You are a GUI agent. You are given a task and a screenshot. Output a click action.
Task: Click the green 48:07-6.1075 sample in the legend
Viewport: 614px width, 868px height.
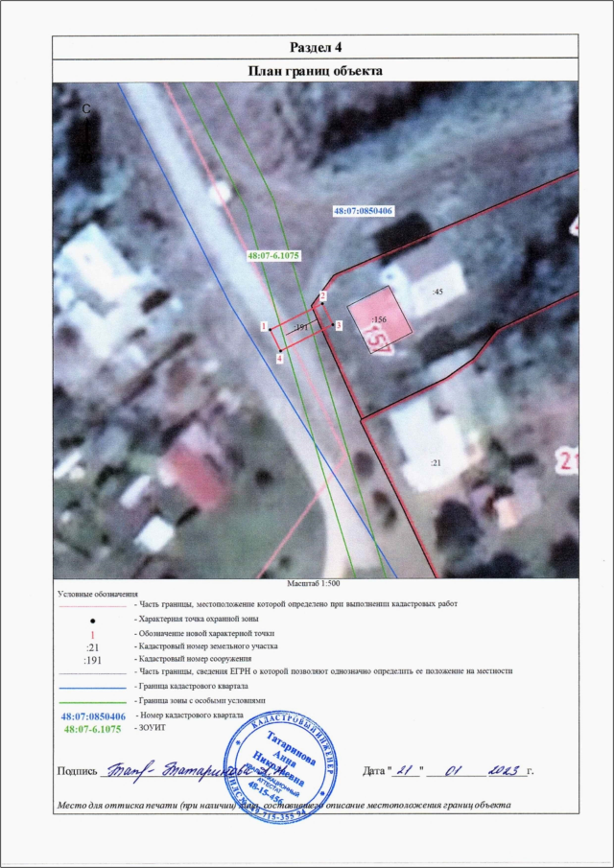(92, 729)
